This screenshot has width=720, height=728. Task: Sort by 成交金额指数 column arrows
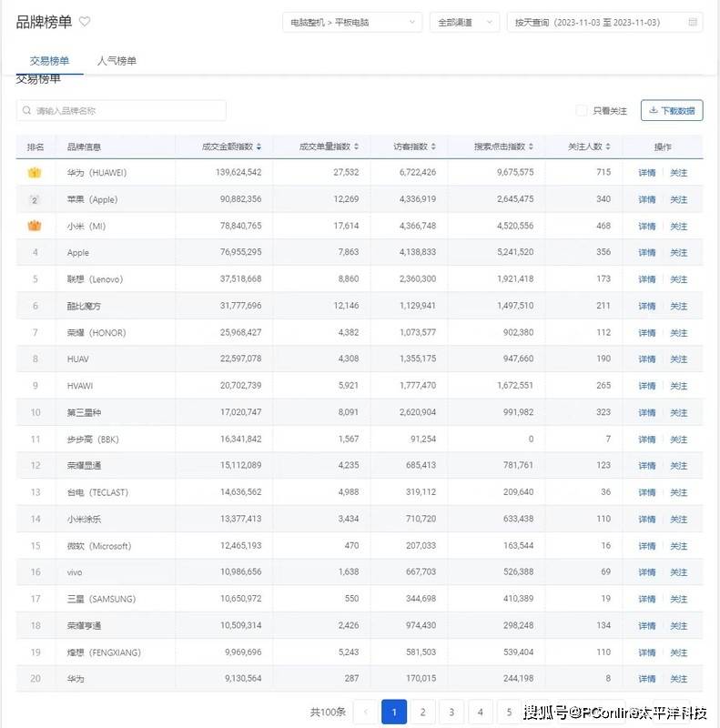(259, 147)
